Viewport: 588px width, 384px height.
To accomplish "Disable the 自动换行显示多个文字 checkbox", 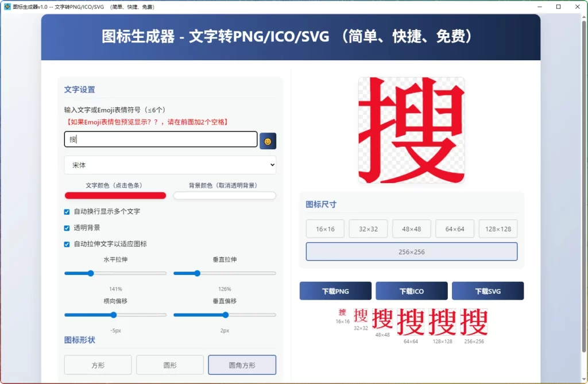I will click(67, 211).
